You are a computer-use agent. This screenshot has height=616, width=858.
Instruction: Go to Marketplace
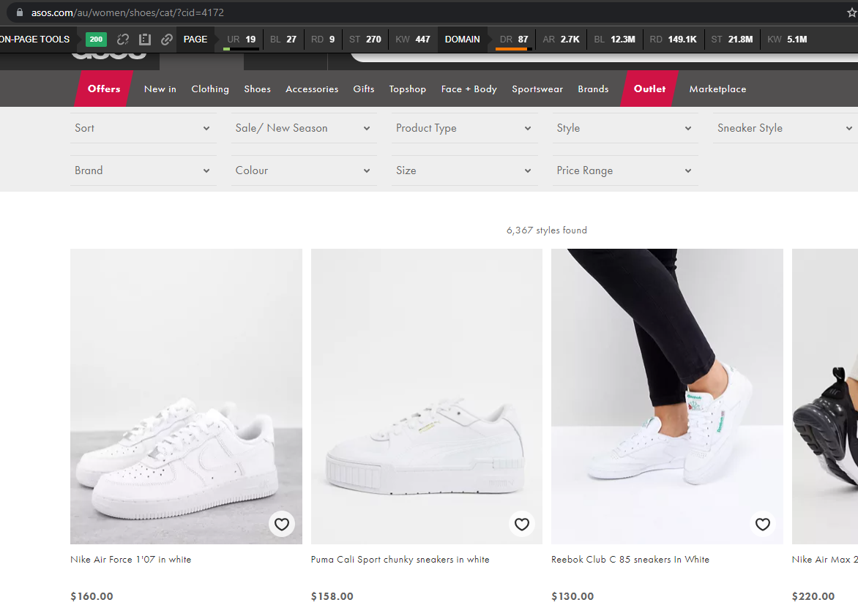point(717,89)
